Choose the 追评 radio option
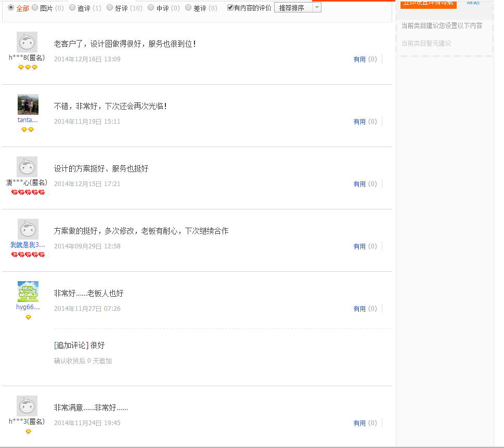The height and width of the screenshot is (448, 504). (x=72, y=8)
